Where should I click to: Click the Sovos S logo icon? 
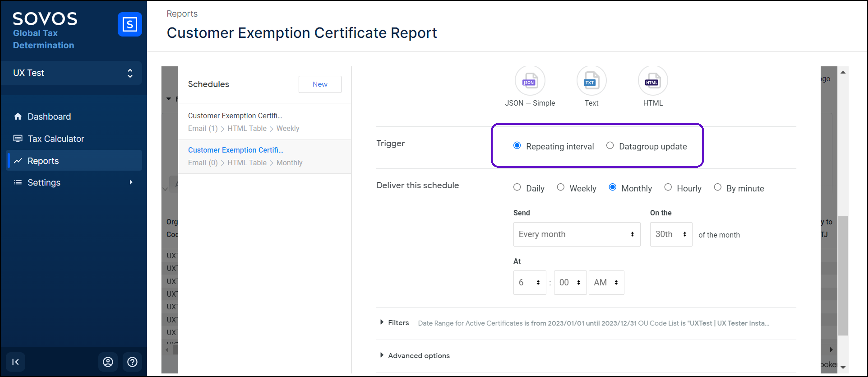point(130,24)
